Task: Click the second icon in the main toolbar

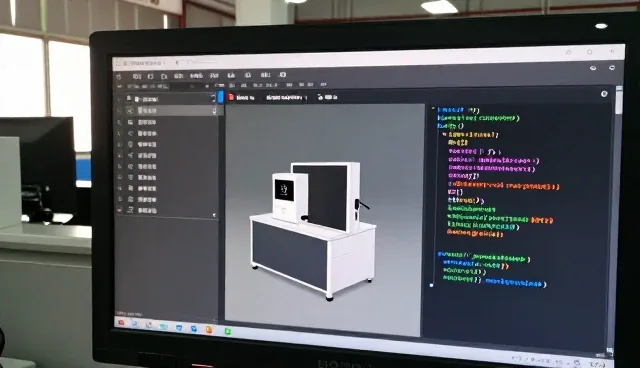Action: pyautogui.click(x=137, y=76)
